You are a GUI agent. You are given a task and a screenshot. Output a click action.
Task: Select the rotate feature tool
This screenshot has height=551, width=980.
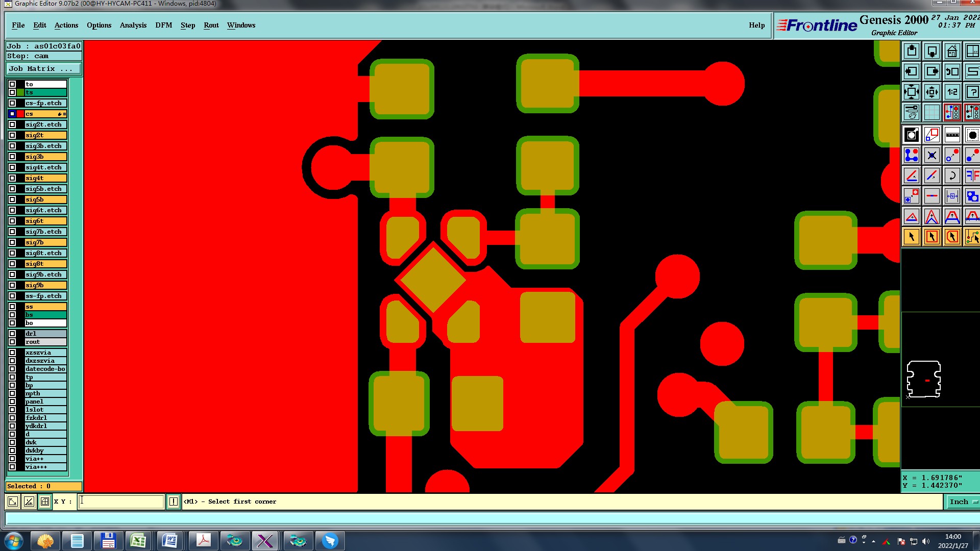coord(952,176)
